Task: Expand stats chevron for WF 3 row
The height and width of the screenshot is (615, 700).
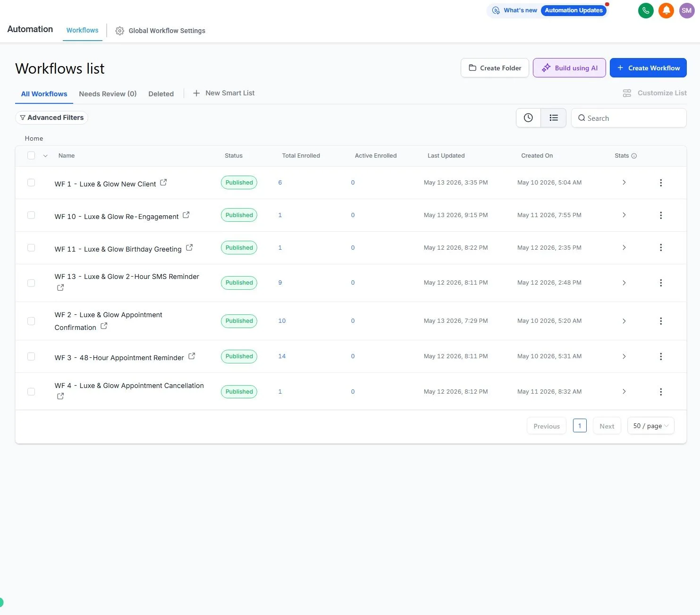Action: (624, 356)
